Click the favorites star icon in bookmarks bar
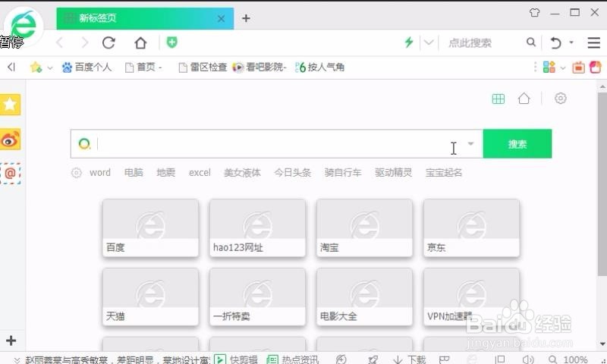 (36, 67)
